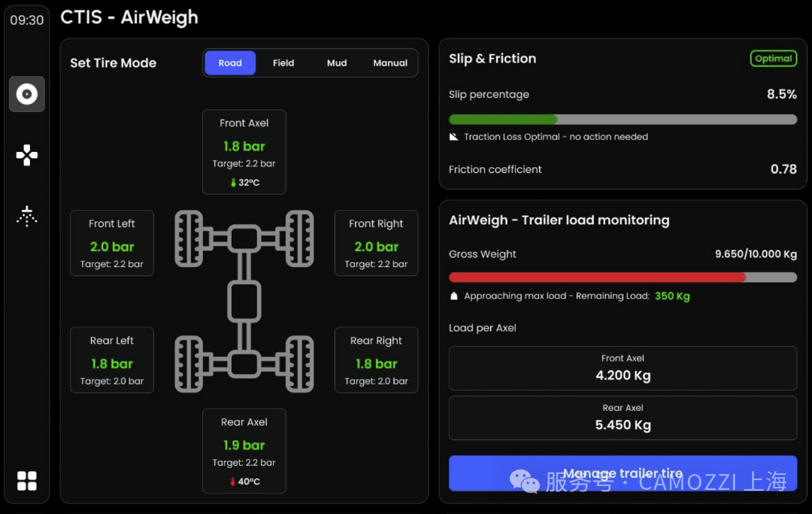This screenshot has height=514, width=812.
Task: Click the max load weight icon
Action: 453,297
